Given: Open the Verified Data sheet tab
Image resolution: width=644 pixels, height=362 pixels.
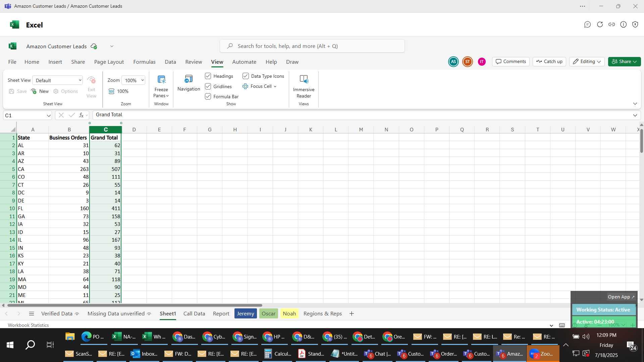Looking at the screenshot, I should tap(60, 313).
